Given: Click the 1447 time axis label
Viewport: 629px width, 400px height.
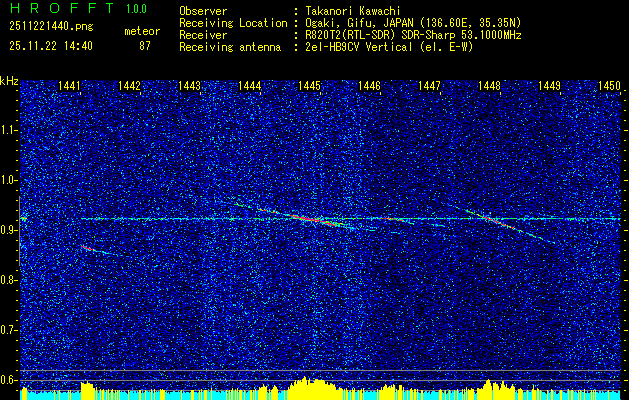Looking at the screenshot, I should click(429, 86).
